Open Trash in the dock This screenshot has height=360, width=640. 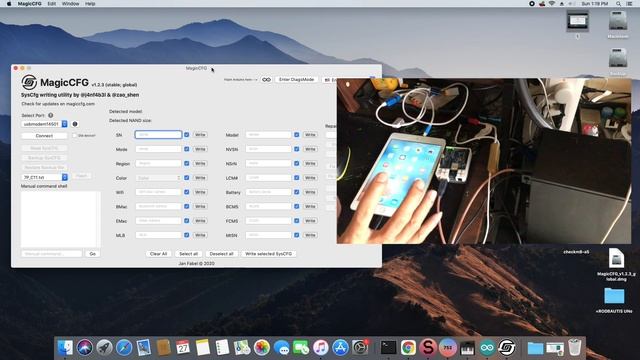tap(575, 348)
